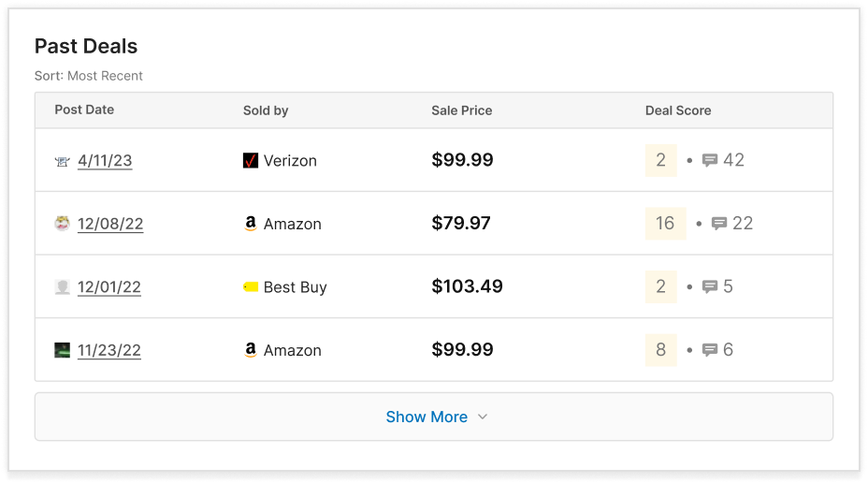The width and height of the screenshot is (868, 483).
Task: Click the poster avatar beside 12/08/22
Action: tap(62, 223)
